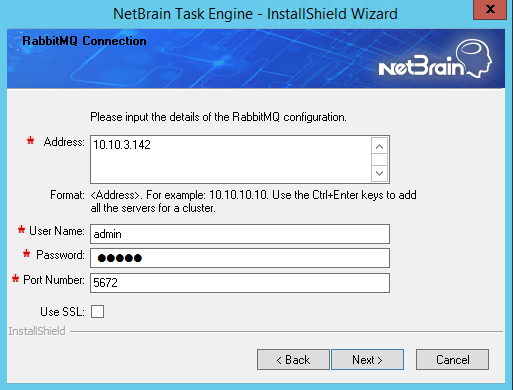Viewport: 513px width, 390px height.
Task: Click the User Name label
Action: pos(57,231)
